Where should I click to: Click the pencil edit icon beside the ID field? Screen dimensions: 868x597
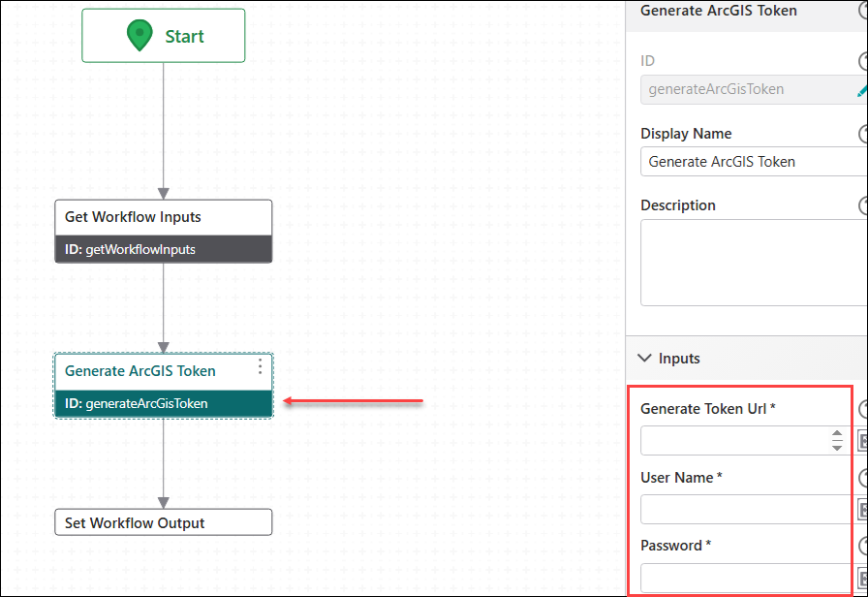click(x=862, y=89)
